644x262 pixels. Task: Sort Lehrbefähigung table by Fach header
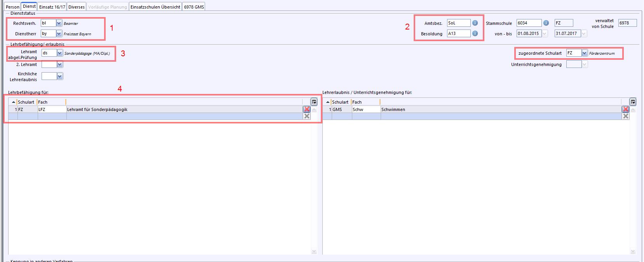pyautogui.click(x=52, y=102)
